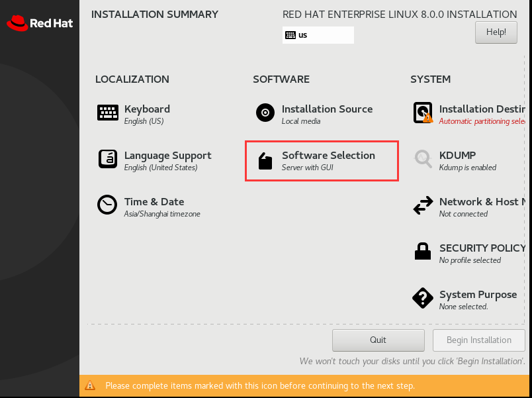Click the Red Hat logo

[40, 23]
